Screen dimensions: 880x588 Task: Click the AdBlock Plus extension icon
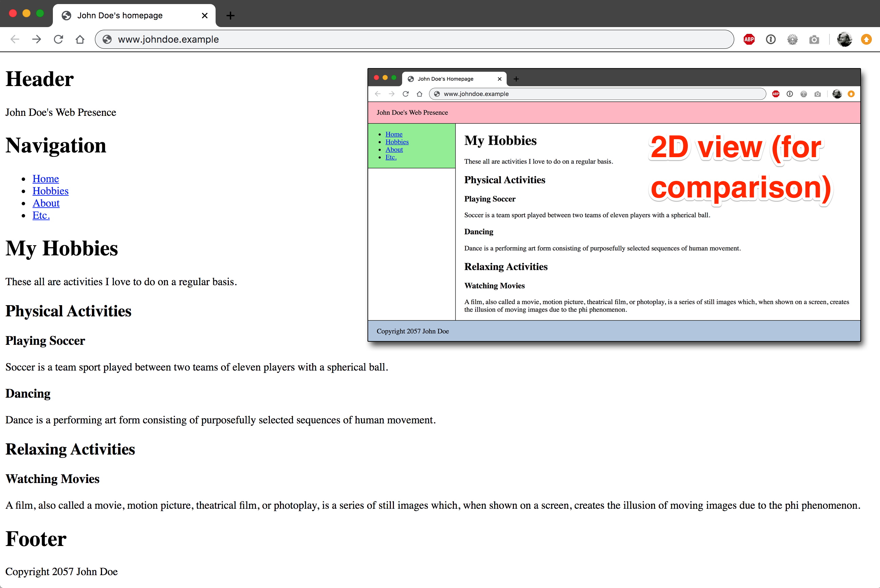(749, 39)
